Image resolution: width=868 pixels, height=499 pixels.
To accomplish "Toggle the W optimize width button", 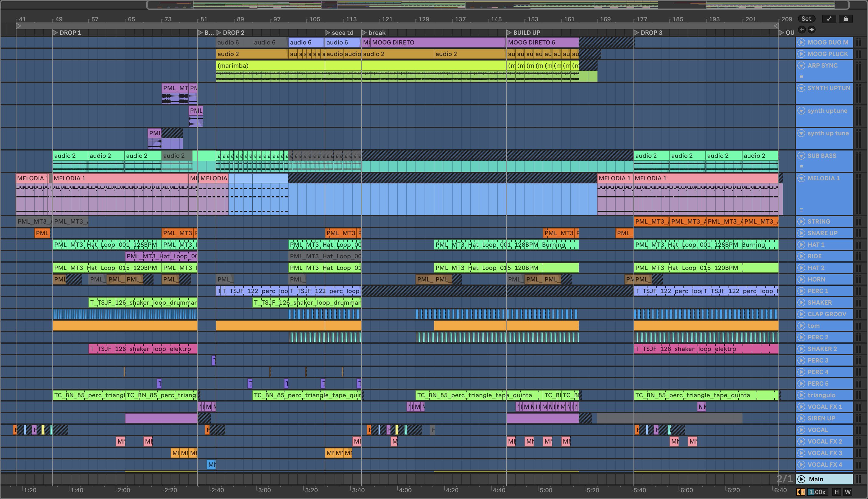I will pyautogui.click(x=848, y=492).
